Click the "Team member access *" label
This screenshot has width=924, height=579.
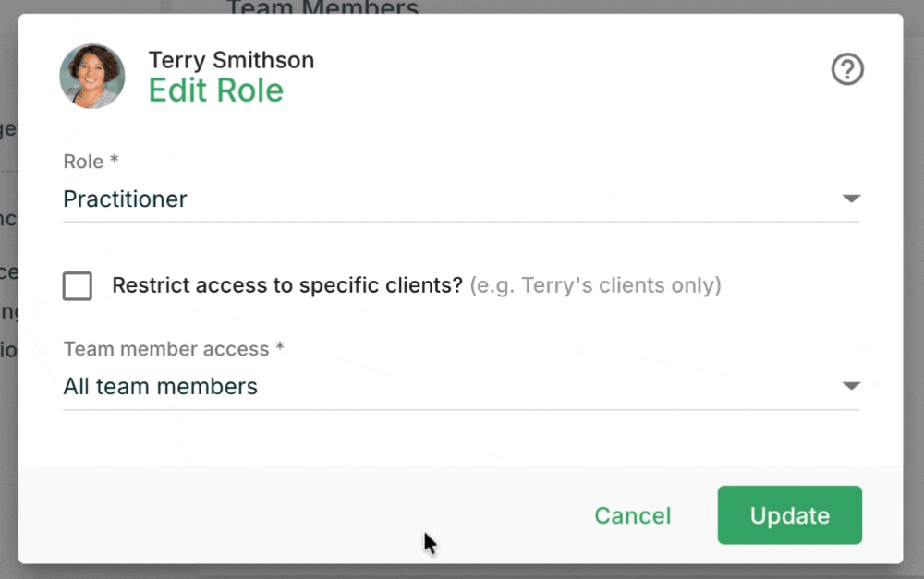tap(174, 349)
